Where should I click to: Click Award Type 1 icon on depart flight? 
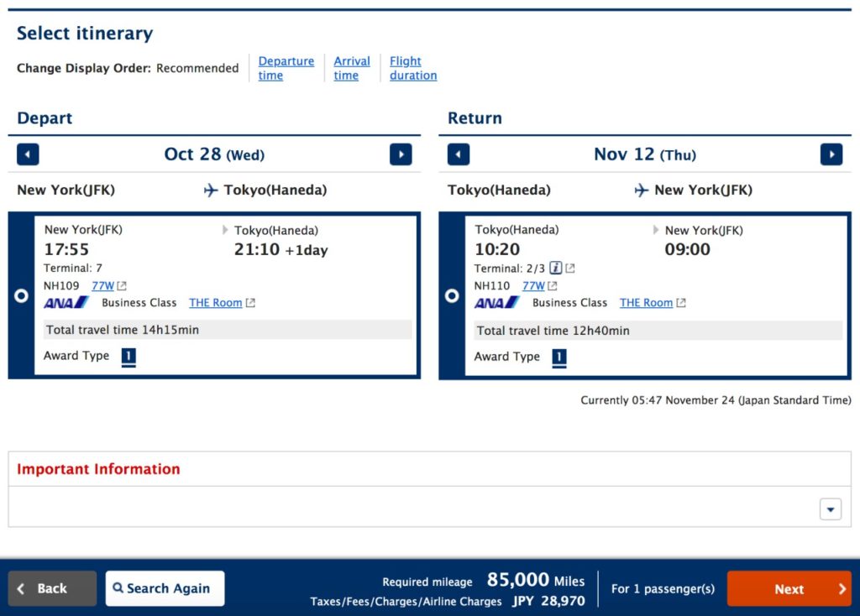click(128, 357)
